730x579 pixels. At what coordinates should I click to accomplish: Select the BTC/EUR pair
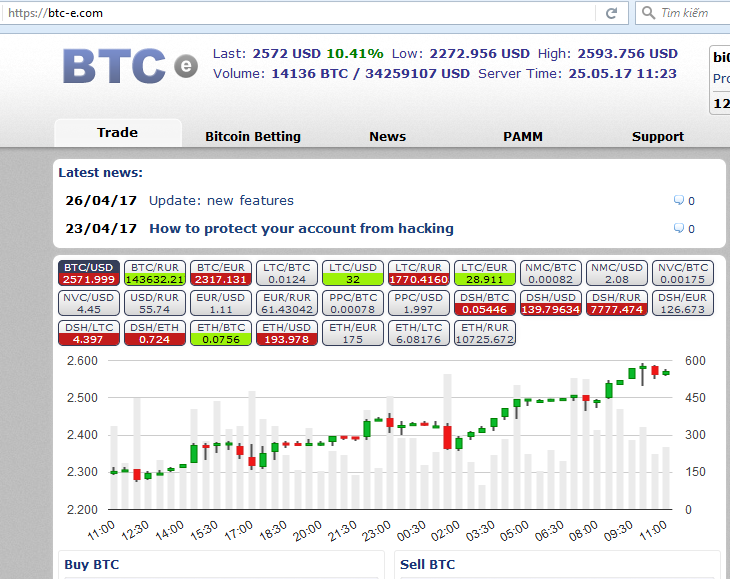(221, 273)
